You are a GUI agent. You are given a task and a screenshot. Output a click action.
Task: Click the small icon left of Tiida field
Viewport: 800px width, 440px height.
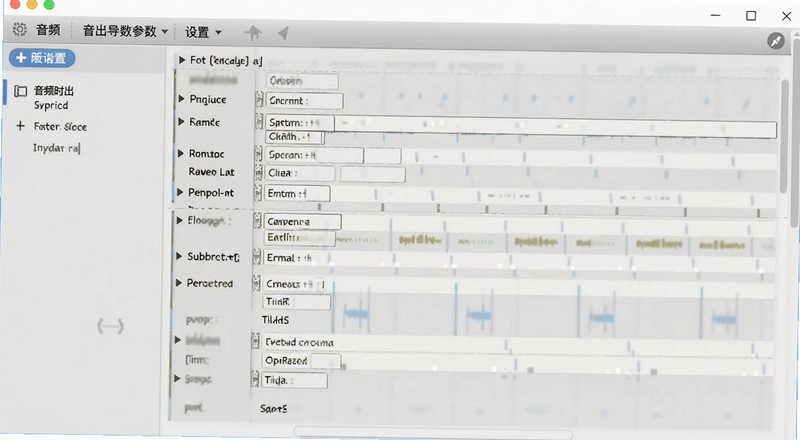(255, 380)
